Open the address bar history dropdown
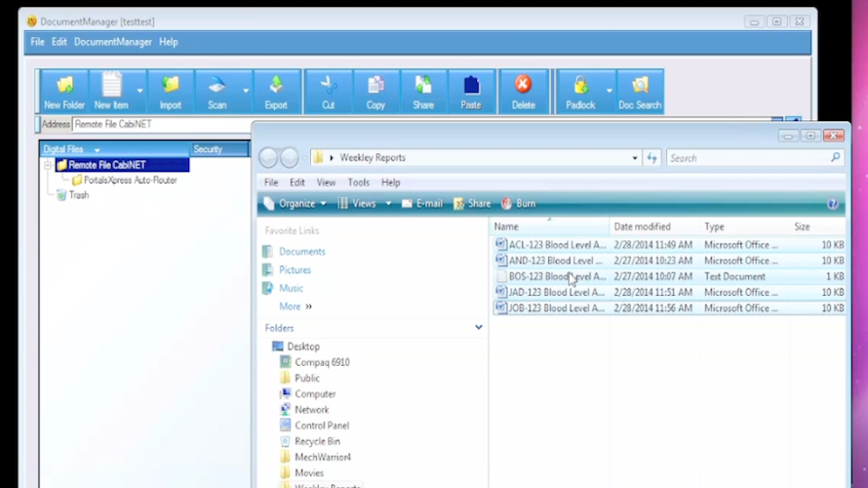The width and height of the screenshot is (868, 488). pyautogui.click(x=635, y=158)
